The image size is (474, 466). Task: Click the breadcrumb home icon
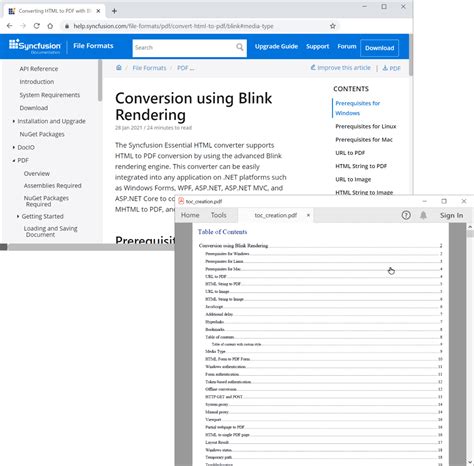(119, 68)
